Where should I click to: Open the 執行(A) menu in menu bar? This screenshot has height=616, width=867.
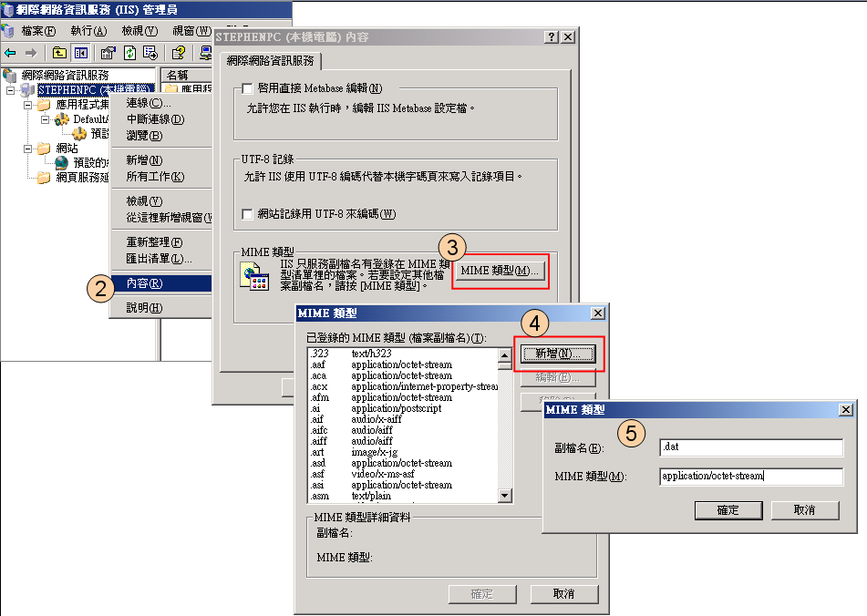88,31
